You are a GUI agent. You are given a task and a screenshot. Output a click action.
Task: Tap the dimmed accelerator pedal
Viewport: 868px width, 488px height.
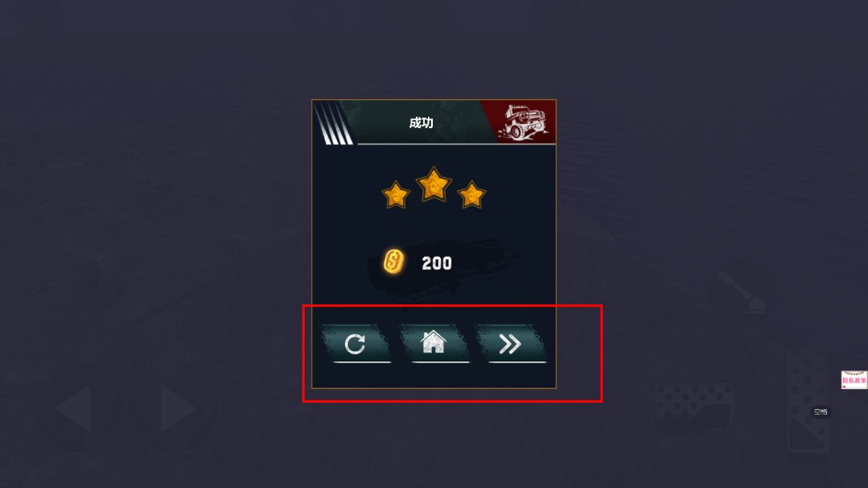tap(809, 401)
